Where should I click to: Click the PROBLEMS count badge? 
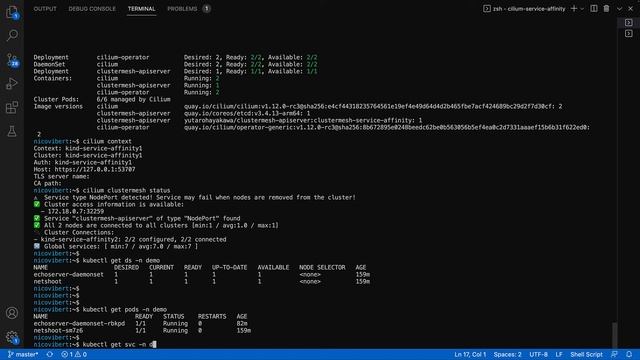[x=207, y=9]
